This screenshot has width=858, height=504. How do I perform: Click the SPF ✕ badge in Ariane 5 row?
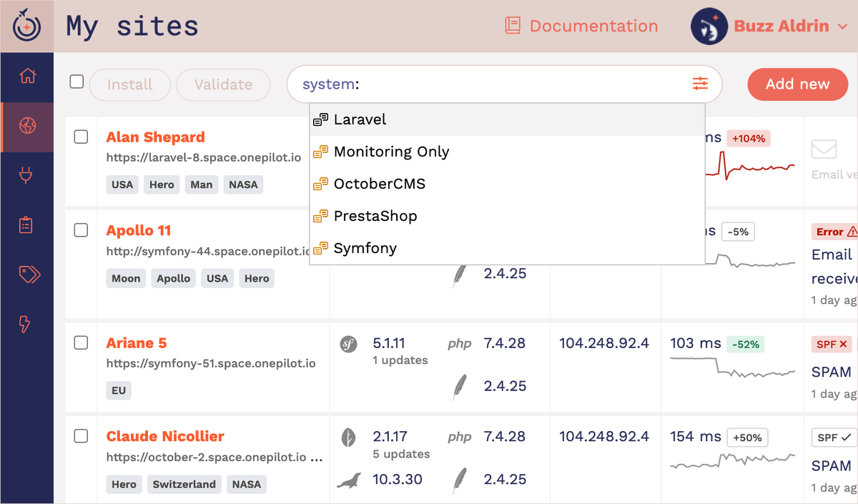(832, 344)
